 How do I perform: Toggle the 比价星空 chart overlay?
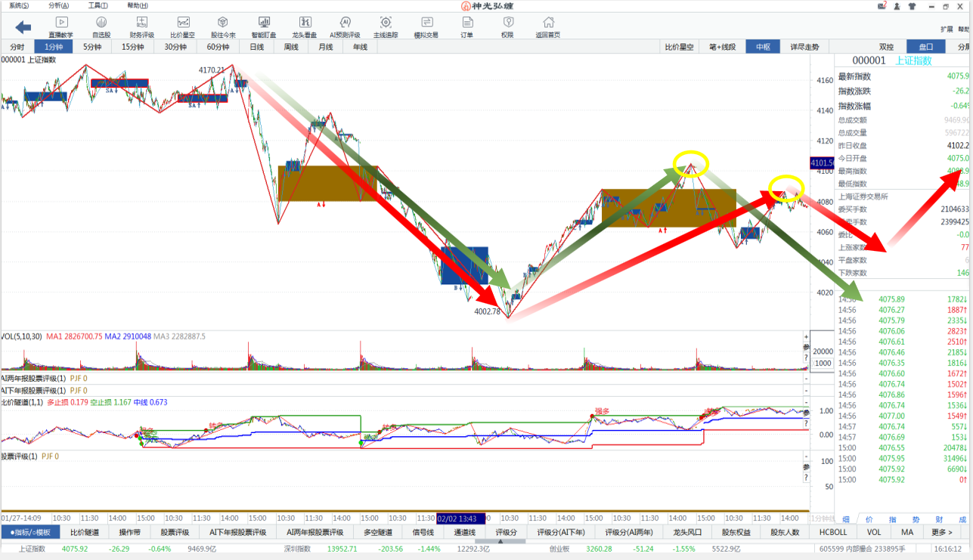[x=679, y=47]
